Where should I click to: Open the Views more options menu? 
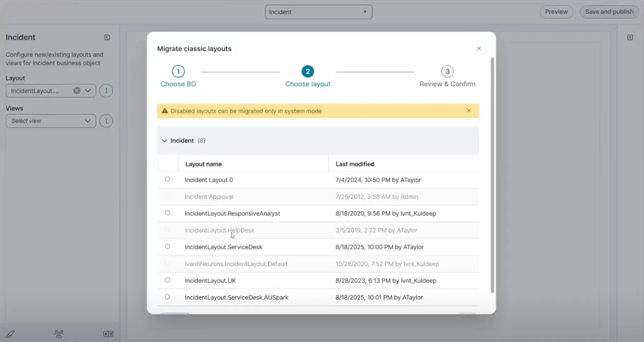106,121
